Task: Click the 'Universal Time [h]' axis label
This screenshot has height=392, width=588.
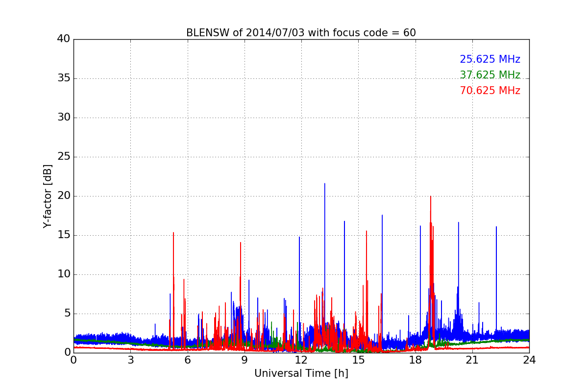Action: click(x=301, y=373)
